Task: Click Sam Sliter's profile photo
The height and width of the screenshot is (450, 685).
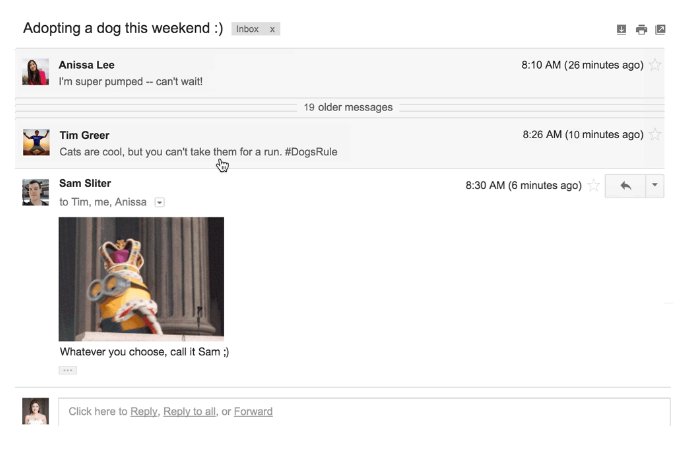Action: [x=35, y=192]
